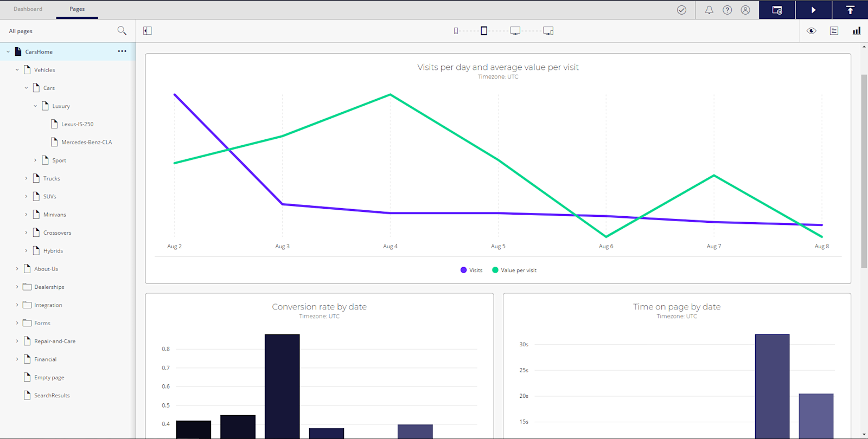
Task: Expand the Minivans tree node
Action: [26, 215]
